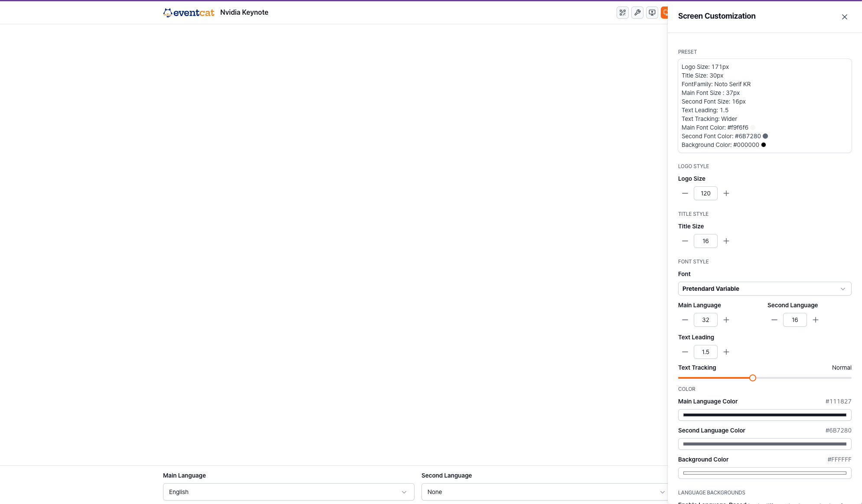Screen dimensions: 862x504
Task: Close the Screen Customization panel
Action: tap(844, 17)
